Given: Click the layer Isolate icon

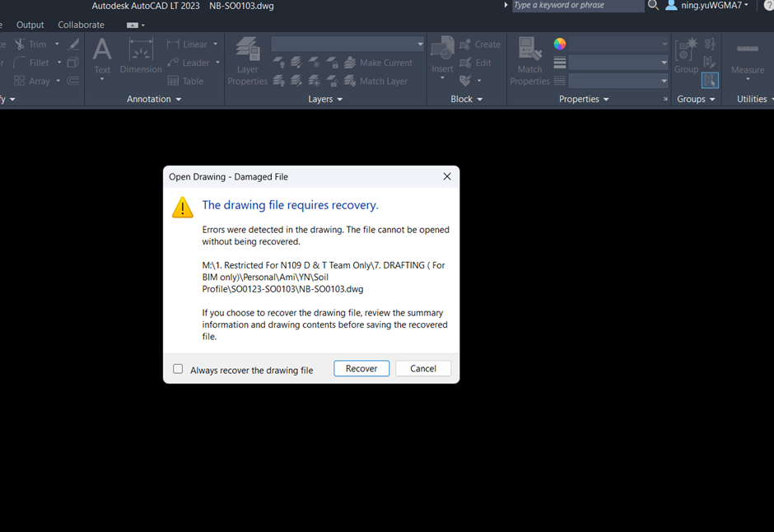Looking at the screenshot, I should [x=296, y=63].
